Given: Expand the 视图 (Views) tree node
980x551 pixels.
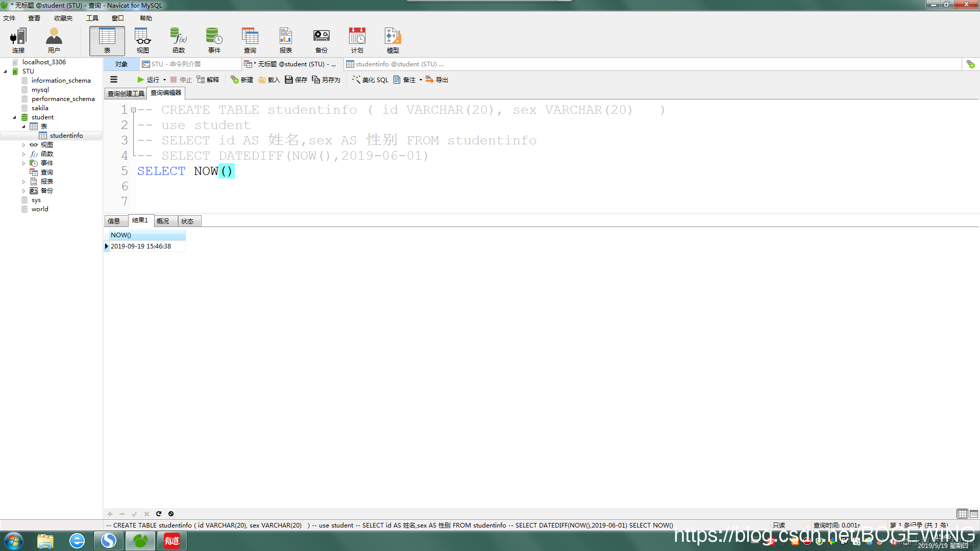Looking at the screenshot, I should pyautogui.click(x=23, y=145).
